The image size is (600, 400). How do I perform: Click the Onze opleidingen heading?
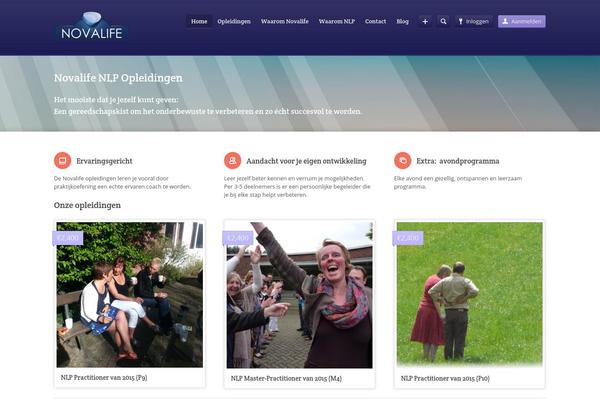87,205
